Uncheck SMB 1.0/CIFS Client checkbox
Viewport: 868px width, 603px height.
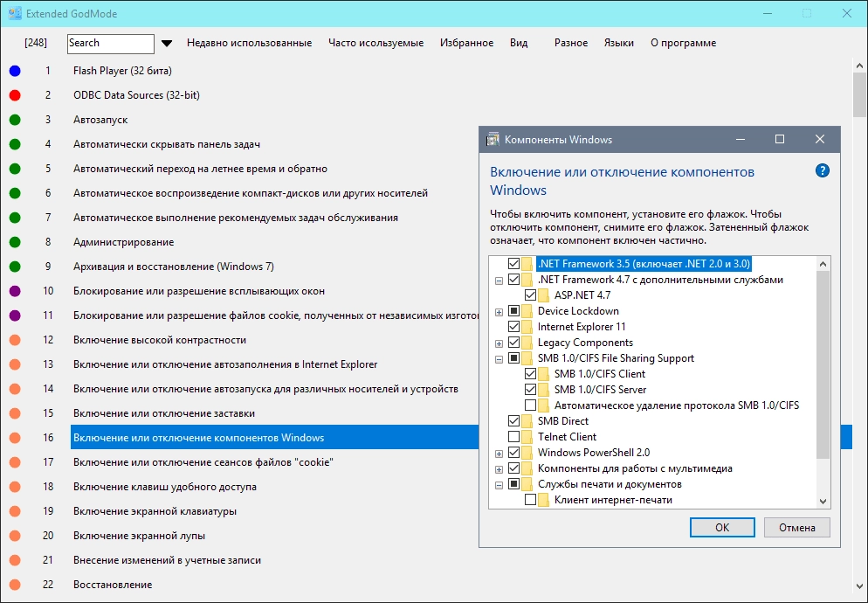530,374
